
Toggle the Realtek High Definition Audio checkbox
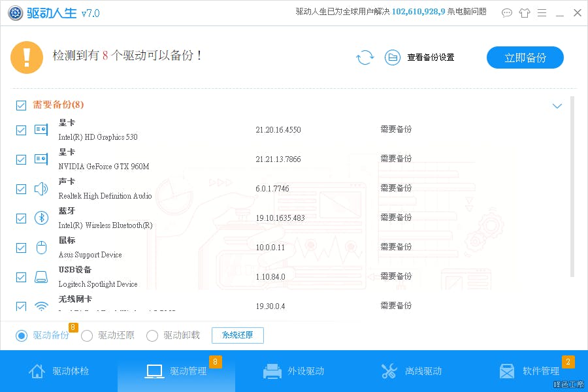point(21,189)
